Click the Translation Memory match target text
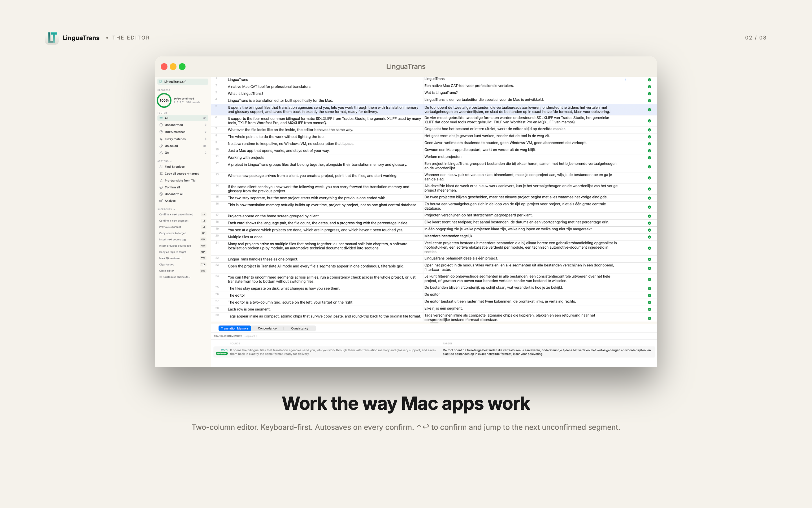 [547, 352]
